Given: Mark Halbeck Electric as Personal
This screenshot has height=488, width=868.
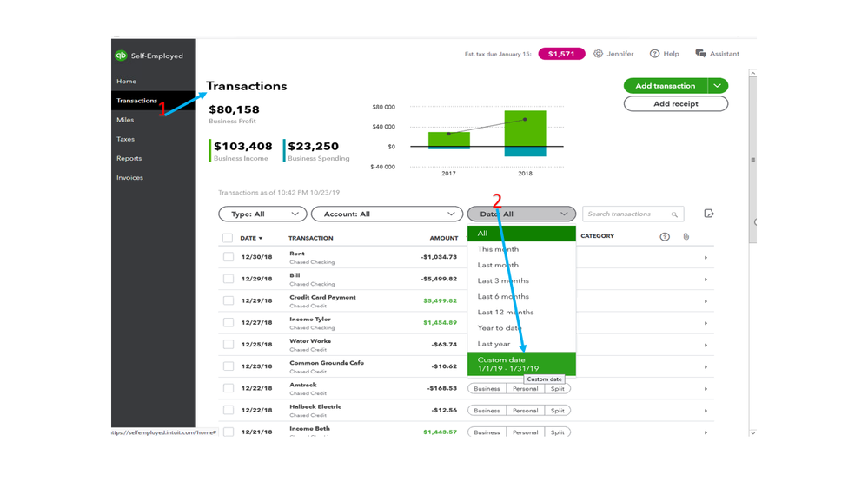Looking at the screenshot, I should click(526, 411).
